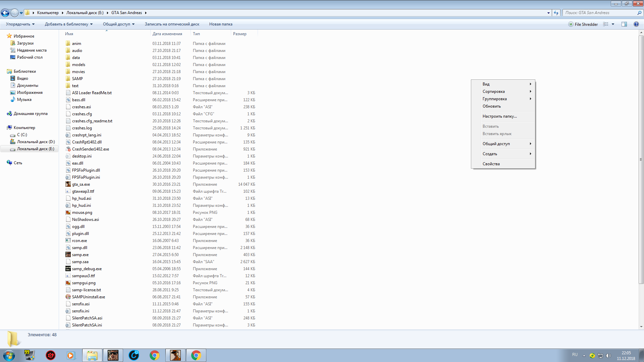
Task: Open the Создать submenu
Action: point(503,154)
